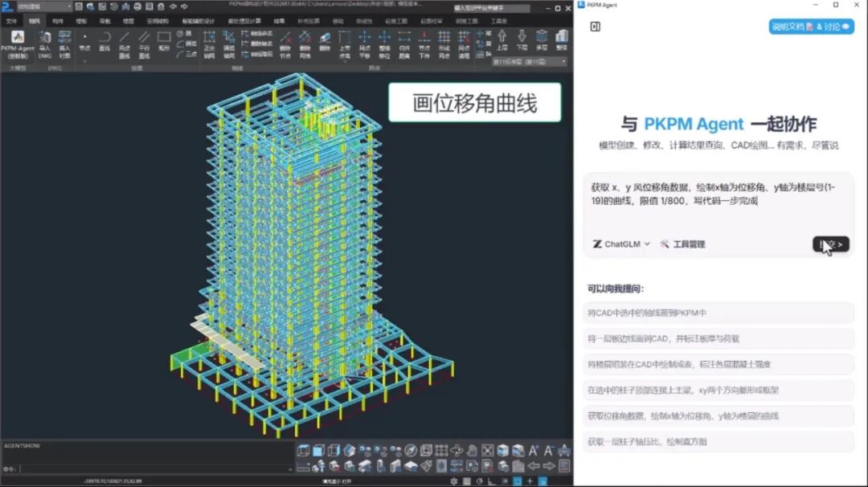Image resolution: width=868 pixels, height=487 pixels.
Task: Click the 导入DWG import icon
Action: pyautogui.click(x=45, y=43)
